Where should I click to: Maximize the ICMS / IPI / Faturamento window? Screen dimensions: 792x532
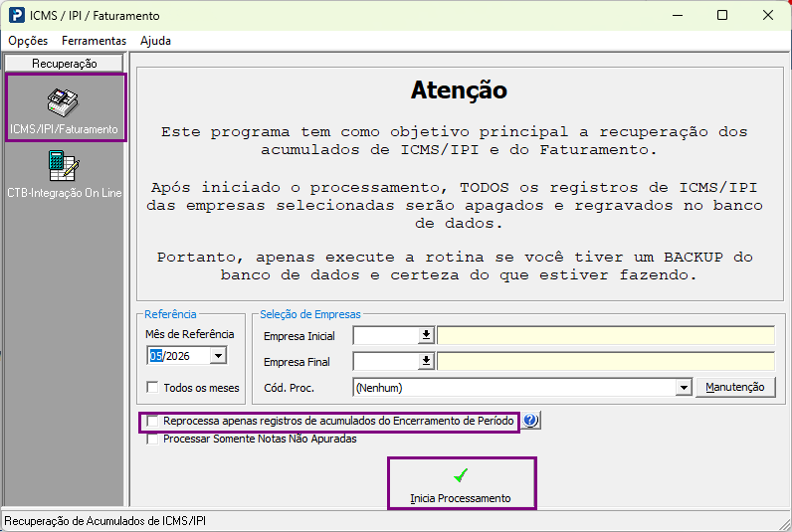coord(722,15)
